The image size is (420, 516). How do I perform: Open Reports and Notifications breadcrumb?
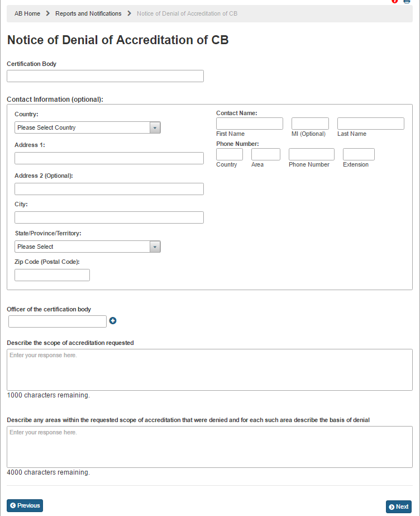tap(88, 13)
